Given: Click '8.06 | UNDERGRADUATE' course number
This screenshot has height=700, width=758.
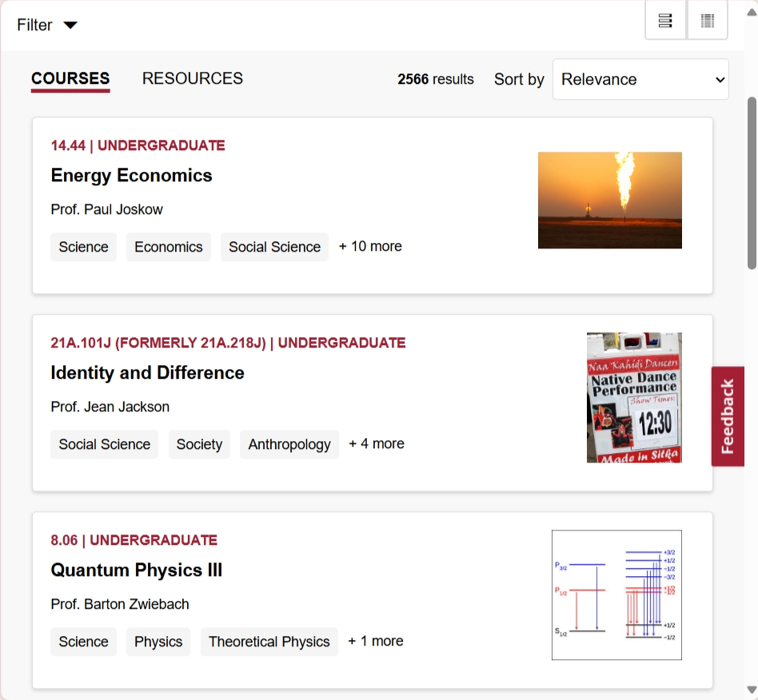Looking at the screenshot, I should (x=134, y=540).
